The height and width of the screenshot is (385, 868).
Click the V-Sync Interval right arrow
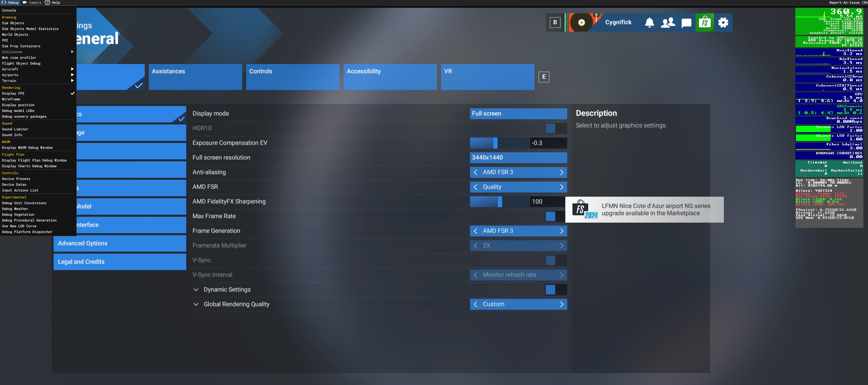pyautogui.click(x=561, y=275)
